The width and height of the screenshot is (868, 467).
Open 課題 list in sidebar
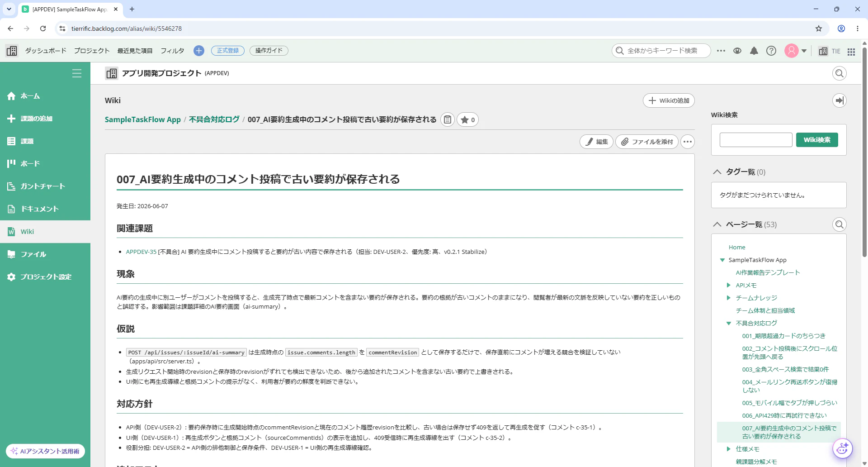[x=45, y=141]
